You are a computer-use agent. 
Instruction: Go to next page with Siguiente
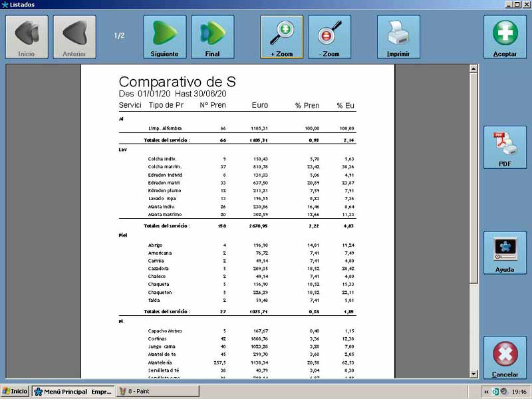164,37
